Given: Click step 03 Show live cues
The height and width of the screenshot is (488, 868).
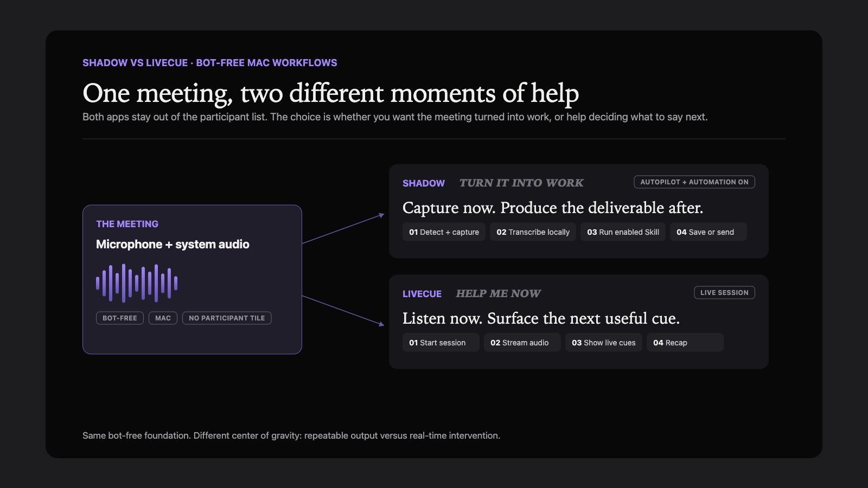Looking at the screenshot, I should click(604, 343).
